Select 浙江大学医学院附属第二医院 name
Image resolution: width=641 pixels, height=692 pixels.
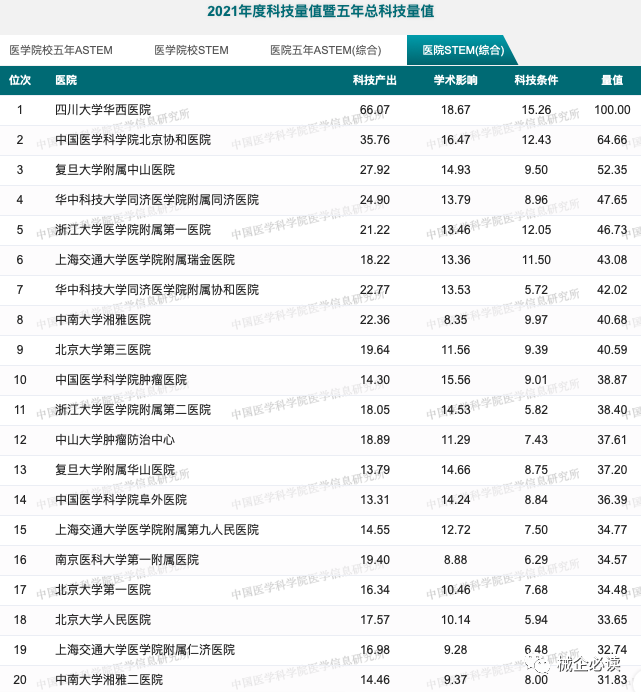pyautogui.click(x=133, y=410)
